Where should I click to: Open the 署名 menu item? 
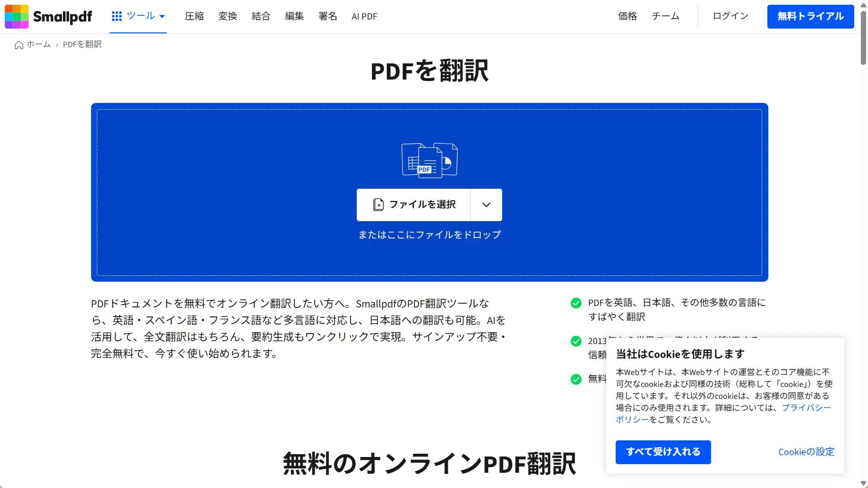click(x=328, y=16)
